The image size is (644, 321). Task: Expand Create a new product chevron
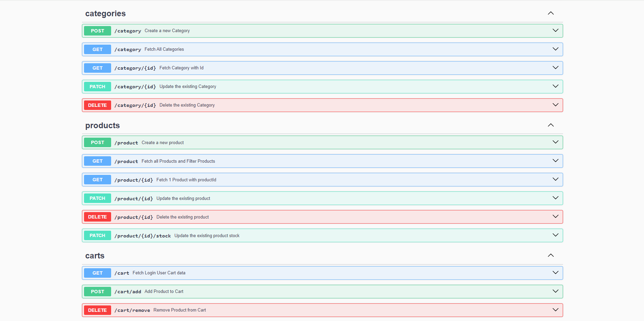(556, 142)
